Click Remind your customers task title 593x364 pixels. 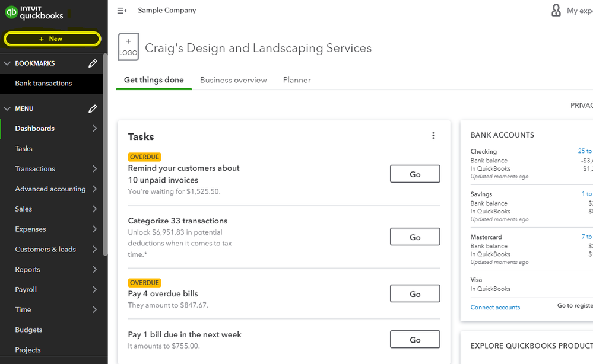[x=184, y=174]
